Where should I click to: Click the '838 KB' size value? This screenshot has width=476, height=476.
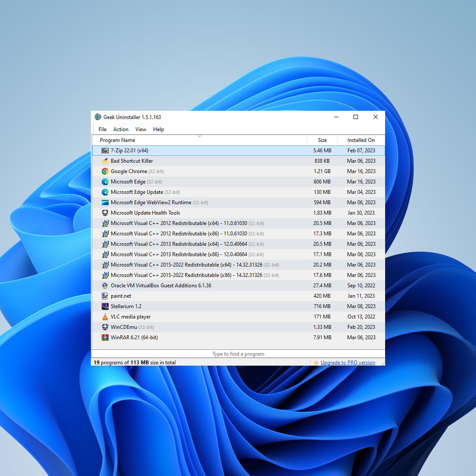(322, 161)
